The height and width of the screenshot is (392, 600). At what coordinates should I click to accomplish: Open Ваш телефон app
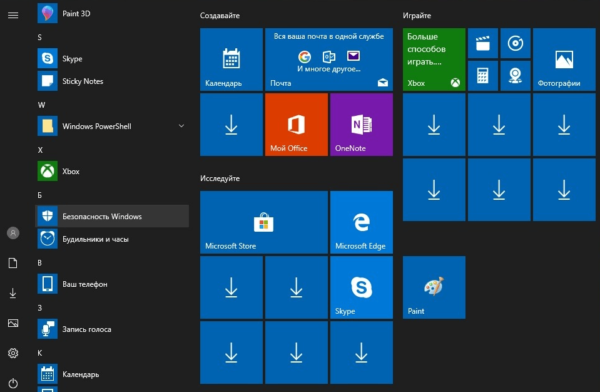pos(112,284)
